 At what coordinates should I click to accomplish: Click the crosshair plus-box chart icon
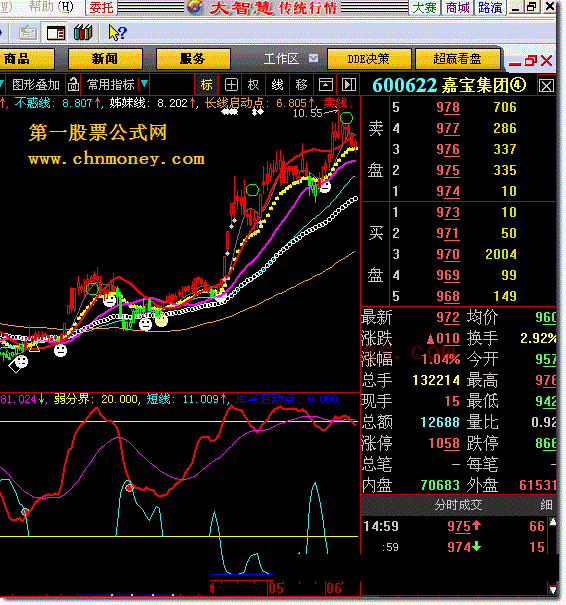coord(231,85)
